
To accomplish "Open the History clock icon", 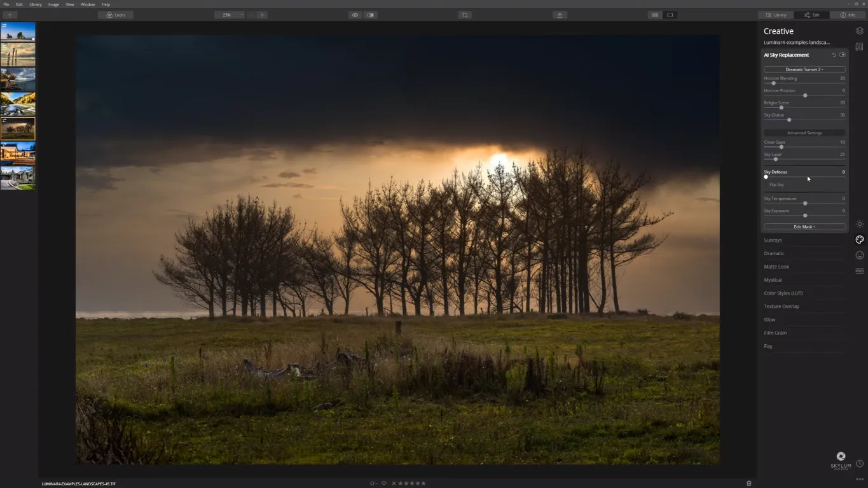I will tap(859, 464).
